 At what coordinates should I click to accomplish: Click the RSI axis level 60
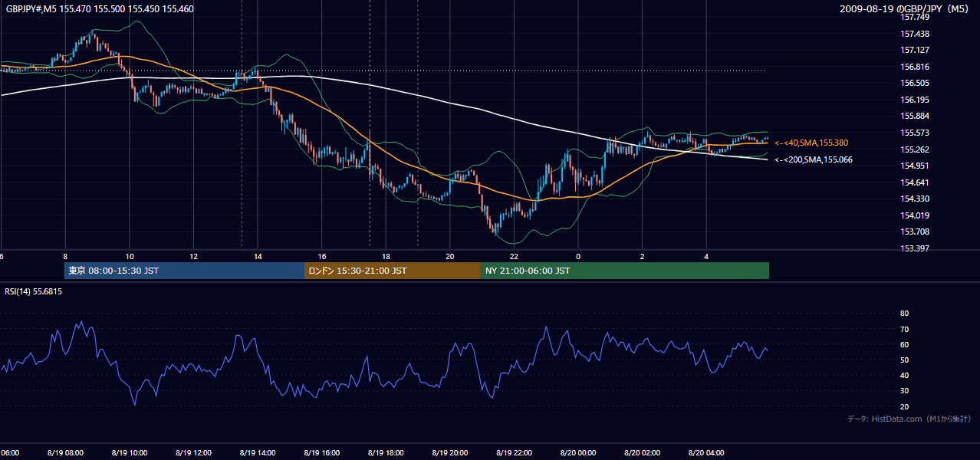[x=905, y=344]
